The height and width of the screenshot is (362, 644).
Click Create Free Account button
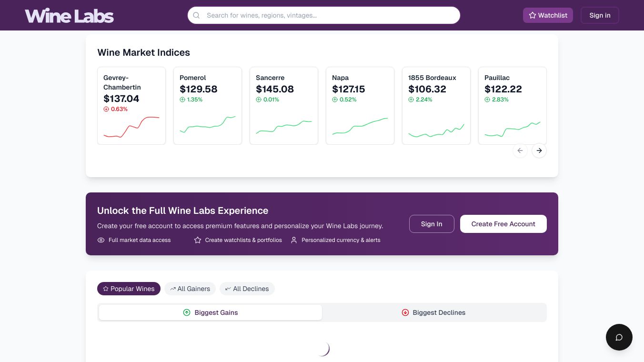503,224
